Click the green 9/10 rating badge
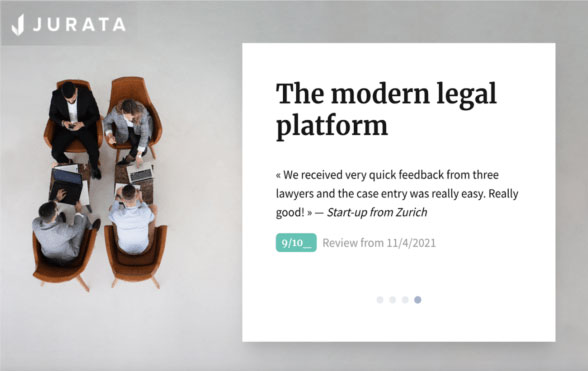 [x=296, y=243]
